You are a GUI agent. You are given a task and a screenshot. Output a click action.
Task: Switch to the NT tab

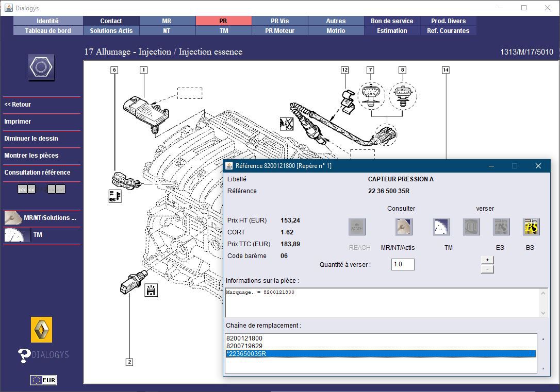167,31
